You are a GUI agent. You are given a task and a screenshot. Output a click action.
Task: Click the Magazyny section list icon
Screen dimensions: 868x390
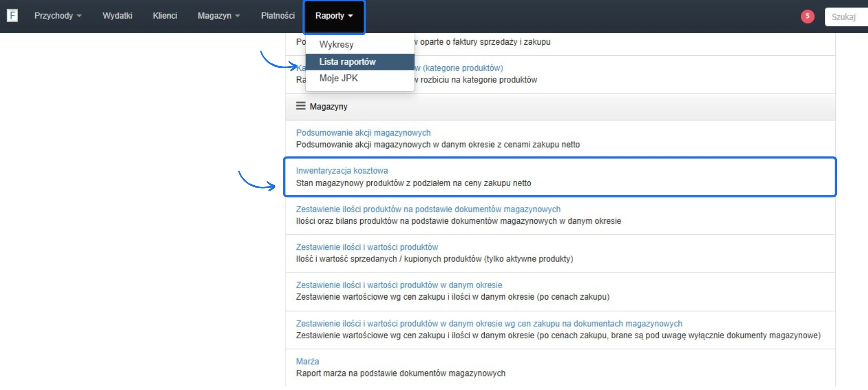[x=301, y=106]
